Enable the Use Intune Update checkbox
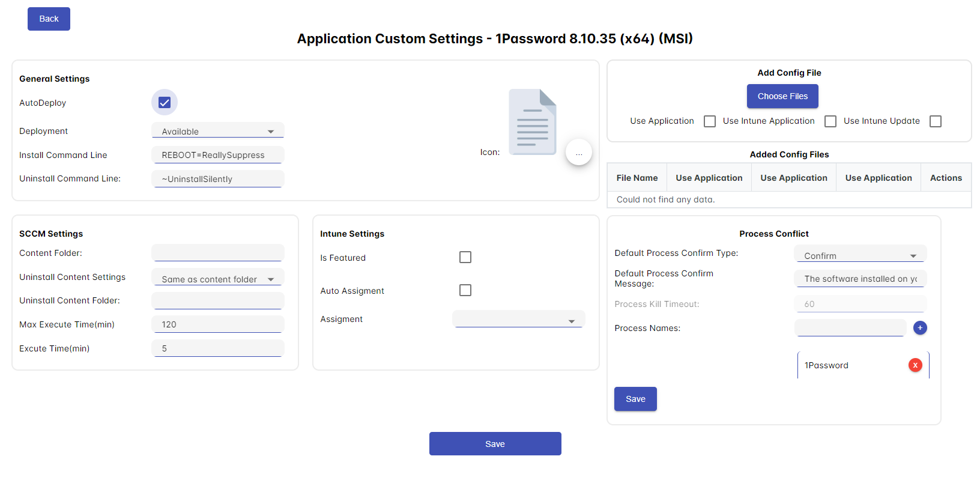Viewport: 980px width, 477px height. click(936, 121)
